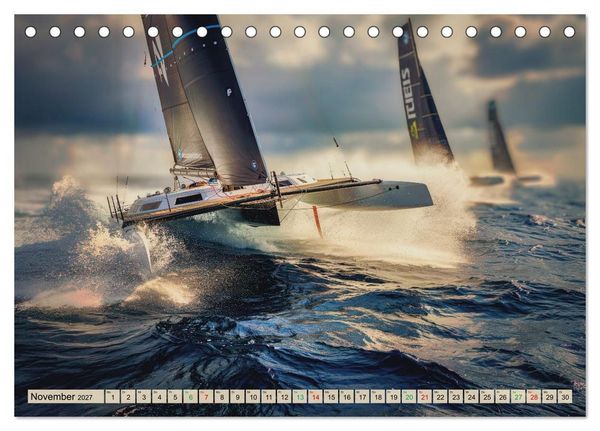Select the last date cell 30

click(x=565, y=397)
